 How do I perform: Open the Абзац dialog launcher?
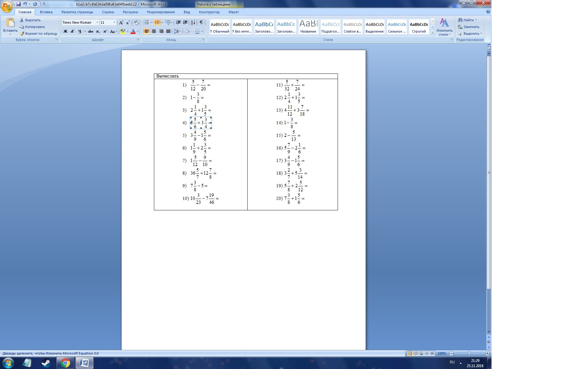pyautogui.click(x=203, y=40)
